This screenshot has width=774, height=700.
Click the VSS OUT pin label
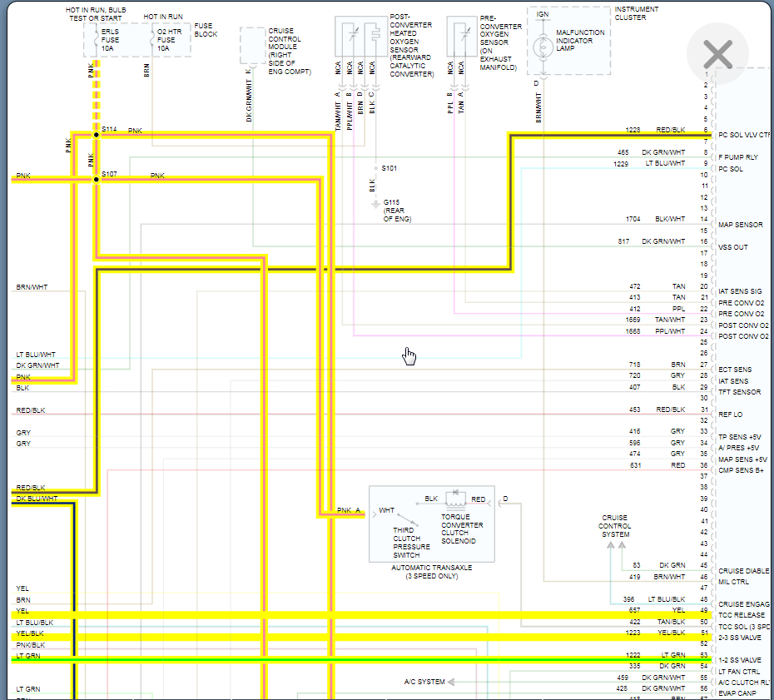point(733,247)
